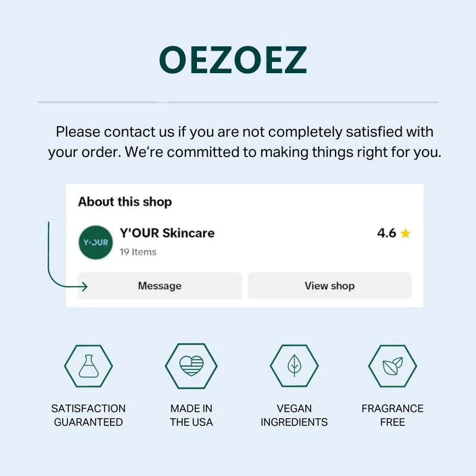Select the fragrance free leaves icon
This screenshot has height=476, width=476.
pos(393,366)
